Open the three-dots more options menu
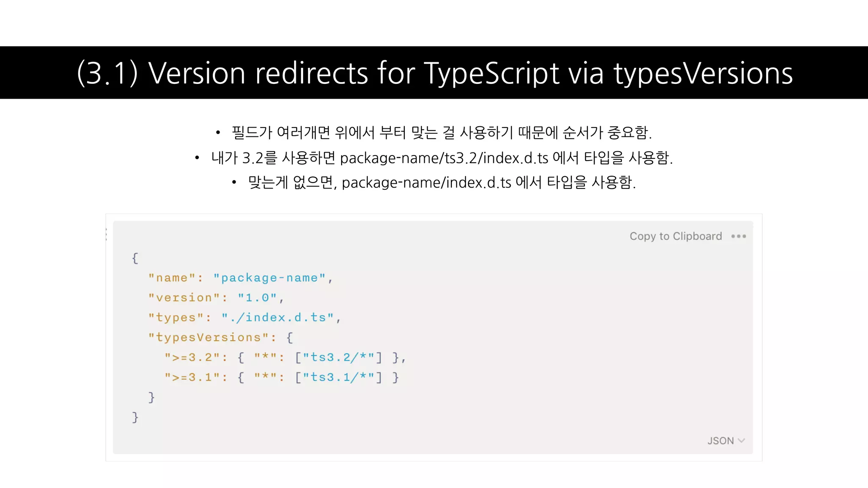This screenshot has height=488, width=868. coord(738,236)
